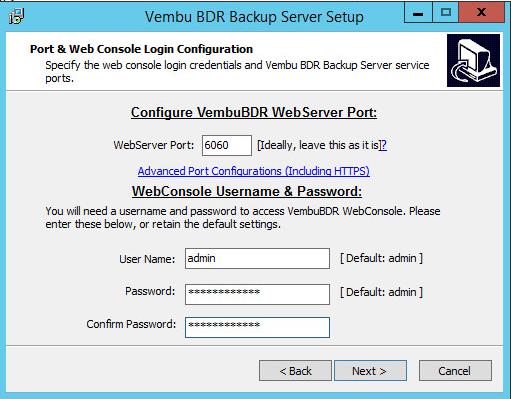Click into the User Name field
This screenshot has width=511, height=399.
pos(257,258)
